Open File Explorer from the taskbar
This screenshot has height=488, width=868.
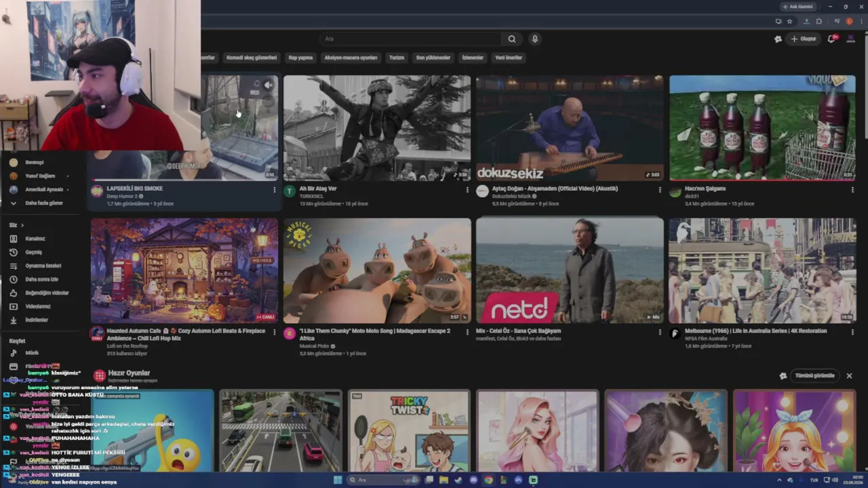point(443,480)
